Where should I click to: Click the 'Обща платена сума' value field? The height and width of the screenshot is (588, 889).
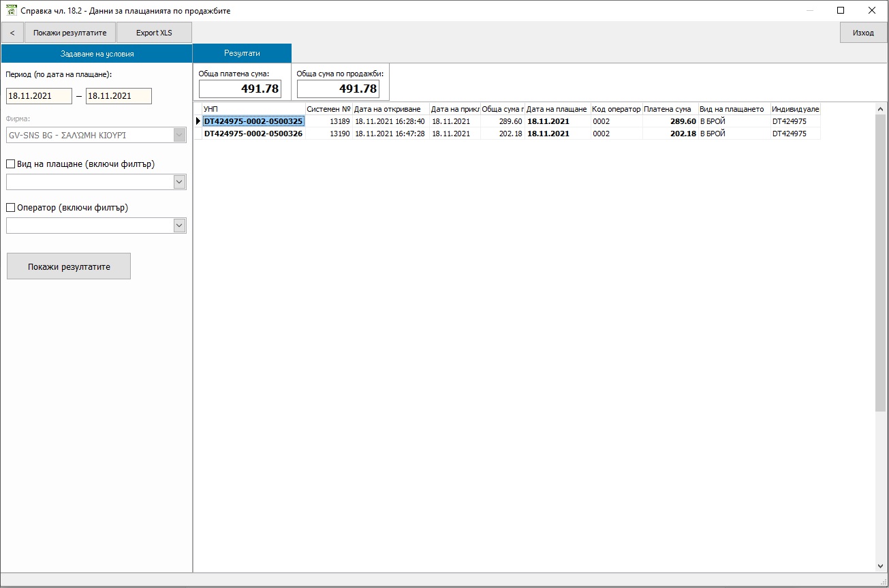click(240, 89)
